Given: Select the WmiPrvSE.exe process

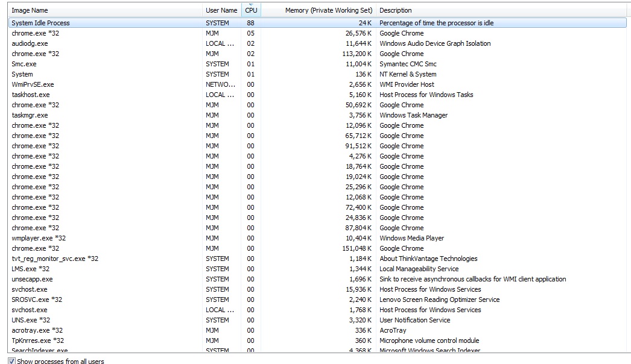Looking at the screenshot, I should pos(33,84).
